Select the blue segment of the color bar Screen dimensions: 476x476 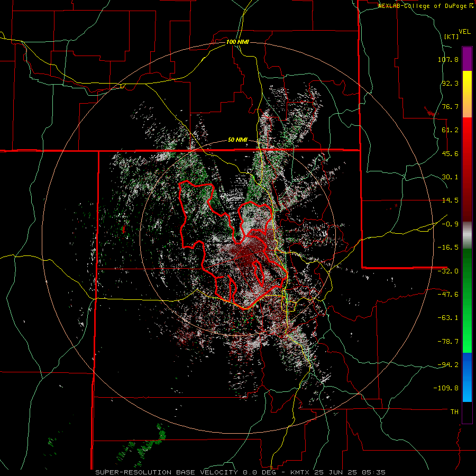tap(467, 377)
